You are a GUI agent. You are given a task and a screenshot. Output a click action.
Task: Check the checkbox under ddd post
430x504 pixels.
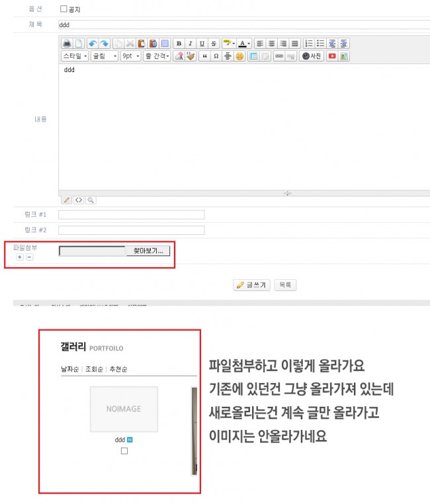[124, 451]
